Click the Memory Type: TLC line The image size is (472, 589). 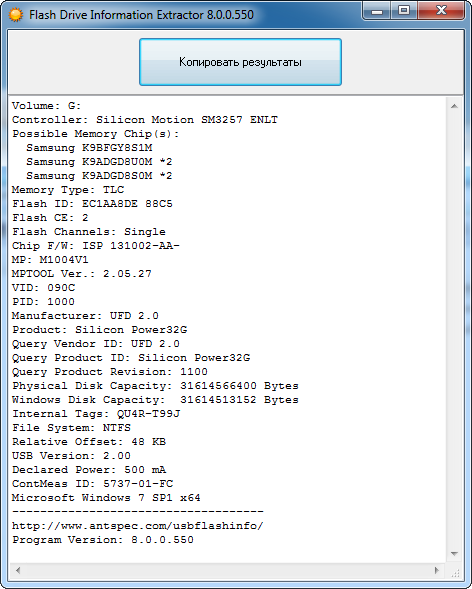tap(68, 190)
